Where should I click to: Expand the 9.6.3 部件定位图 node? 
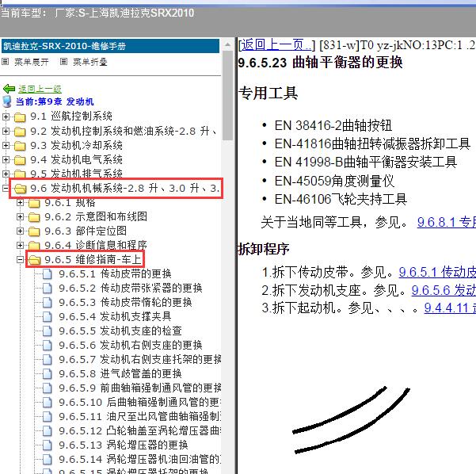click(x=20, y=231)
